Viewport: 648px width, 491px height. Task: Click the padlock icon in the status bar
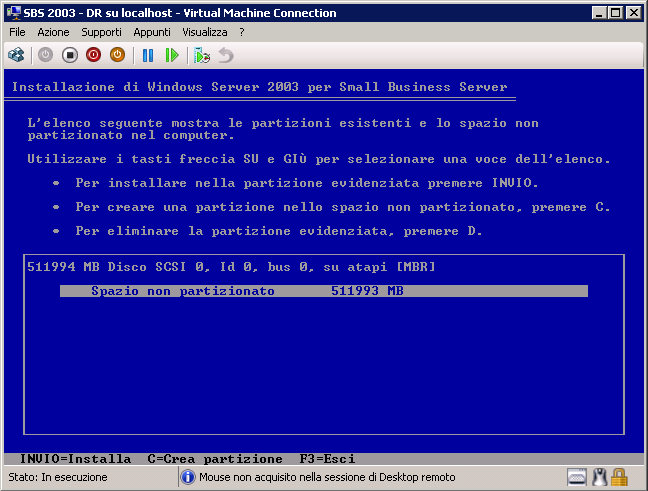tap(619, 477)
